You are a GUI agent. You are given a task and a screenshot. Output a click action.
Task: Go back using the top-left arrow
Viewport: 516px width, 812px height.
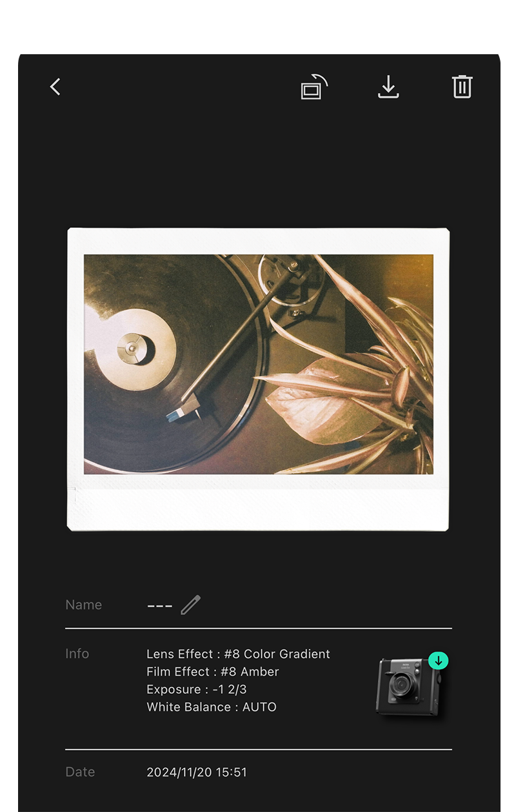(55, 86)
